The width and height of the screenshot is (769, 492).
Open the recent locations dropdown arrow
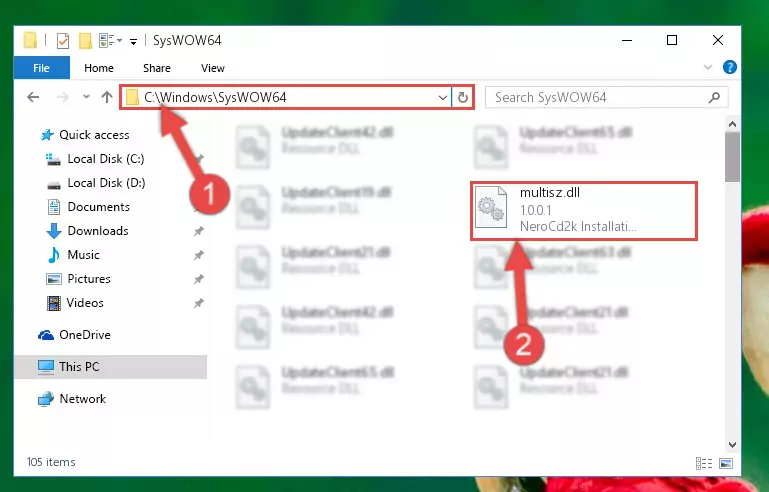(86, 97)
